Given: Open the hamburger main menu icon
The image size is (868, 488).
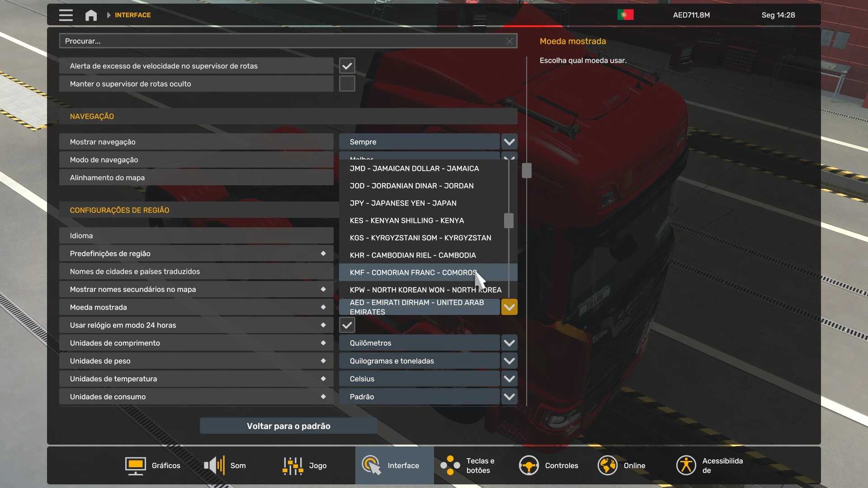Looking at the screenshot, I should coord(66,15).
